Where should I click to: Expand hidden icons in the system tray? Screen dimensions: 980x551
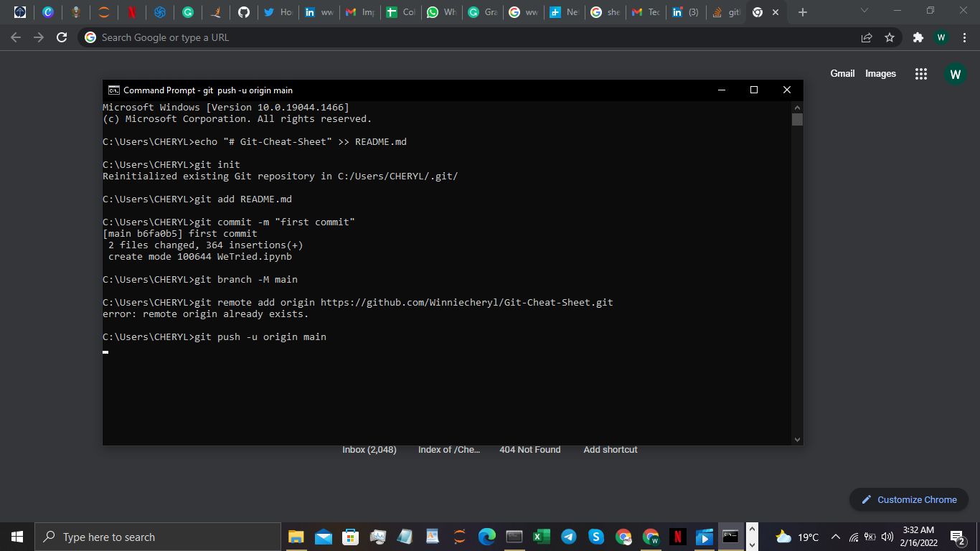tap(835, 537)
